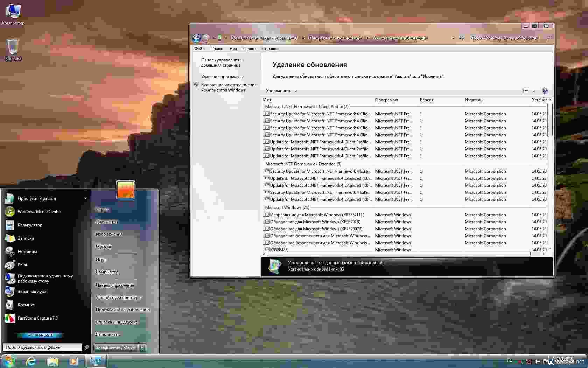Viewport: 588px width, 368px height.
Task: Launch Internet Explorer from taskbar
Action: point(31,361)
